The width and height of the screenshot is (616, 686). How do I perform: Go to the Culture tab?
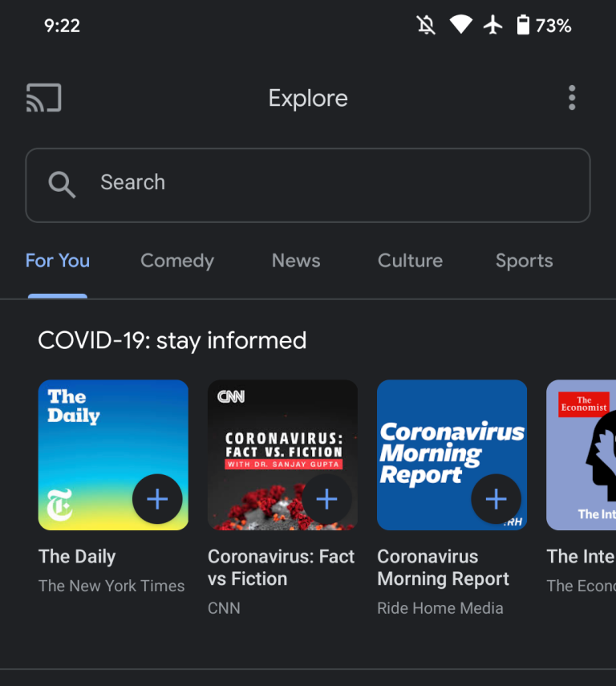click(410, 261)
